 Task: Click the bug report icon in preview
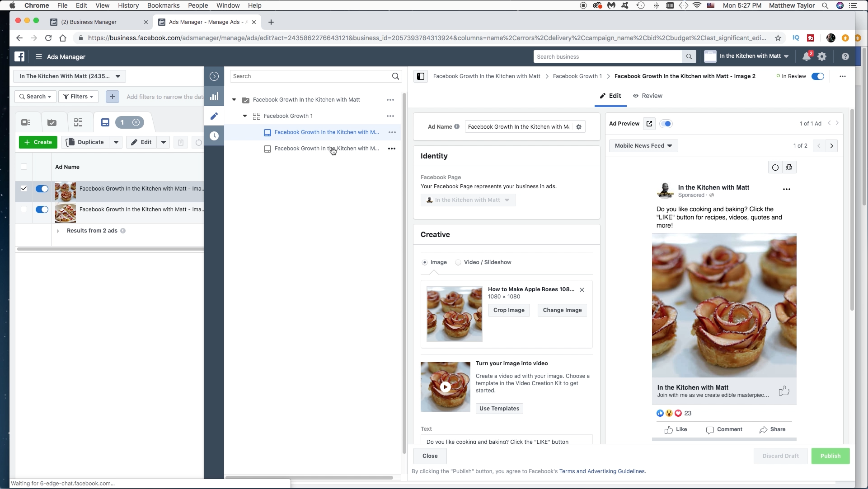(x=789, y=168)
